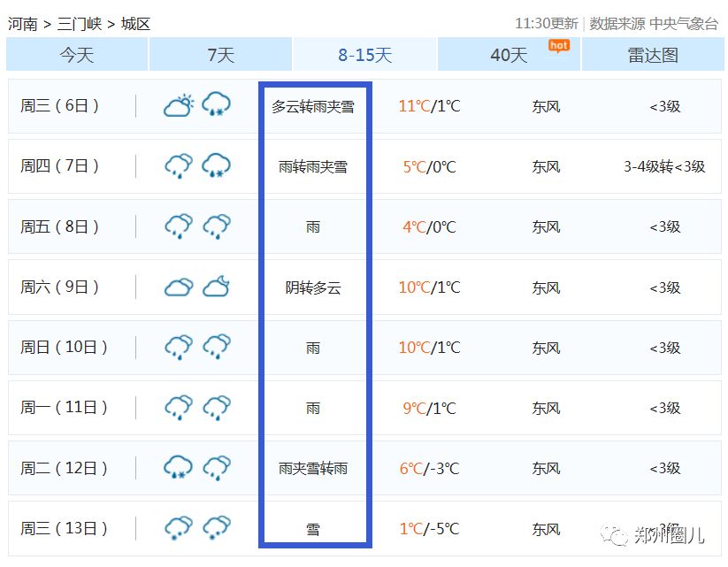Viewport: 728px width, 567px height.
Task: Switch to the 雷达图 radar tab
Action: [x=653, y=55]
